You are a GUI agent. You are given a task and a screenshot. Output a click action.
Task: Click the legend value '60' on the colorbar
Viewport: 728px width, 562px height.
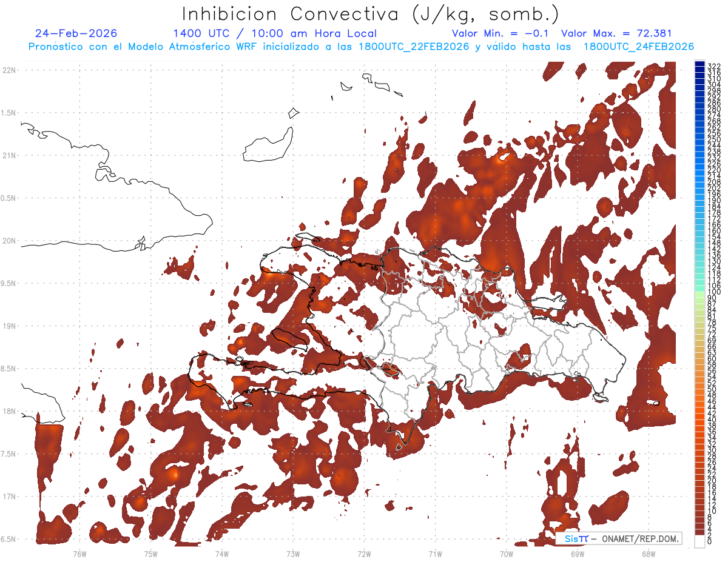[712, 358]
